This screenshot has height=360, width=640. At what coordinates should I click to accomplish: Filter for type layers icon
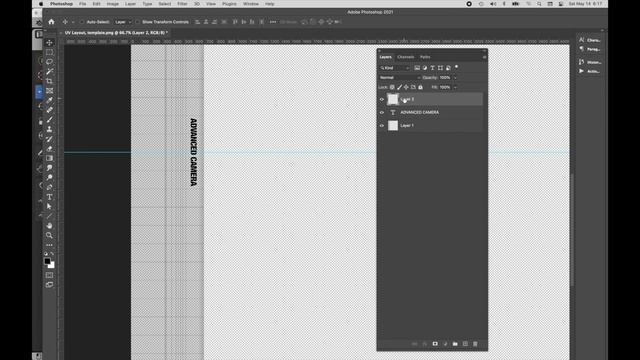[x=433, y=68]
